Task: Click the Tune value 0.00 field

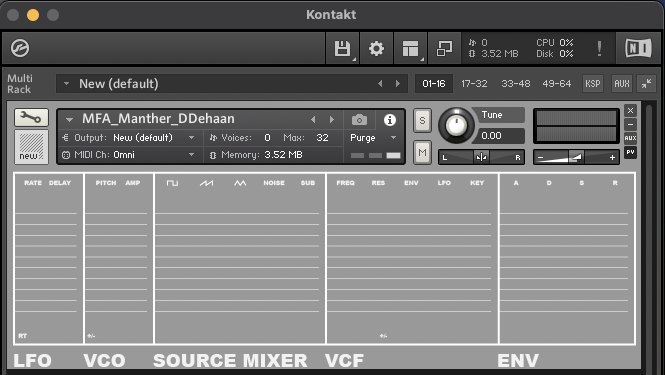Action: tap(500, 136)
